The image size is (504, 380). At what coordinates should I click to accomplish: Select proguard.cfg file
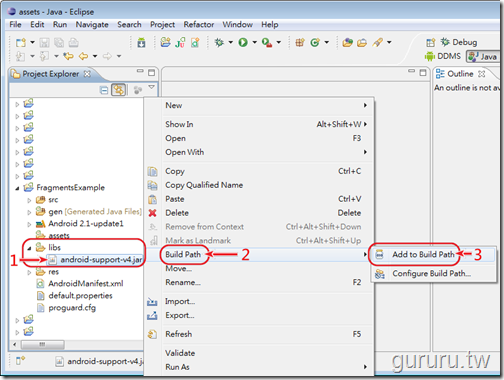coord(67,308)
